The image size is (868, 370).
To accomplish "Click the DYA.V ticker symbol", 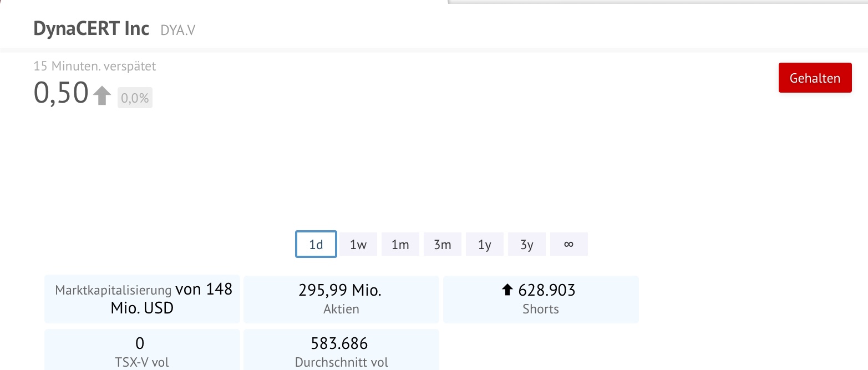I will coord(178,31).
